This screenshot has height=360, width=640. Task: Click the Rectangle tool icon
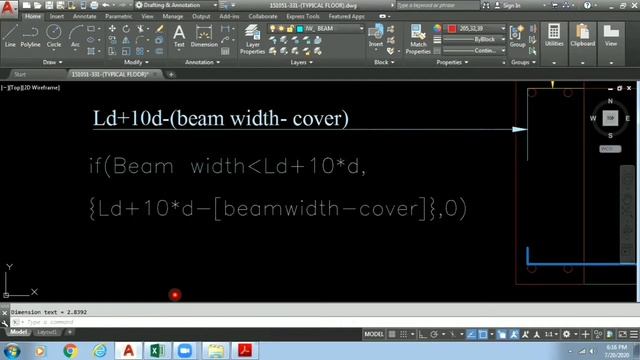click(91, 29)
